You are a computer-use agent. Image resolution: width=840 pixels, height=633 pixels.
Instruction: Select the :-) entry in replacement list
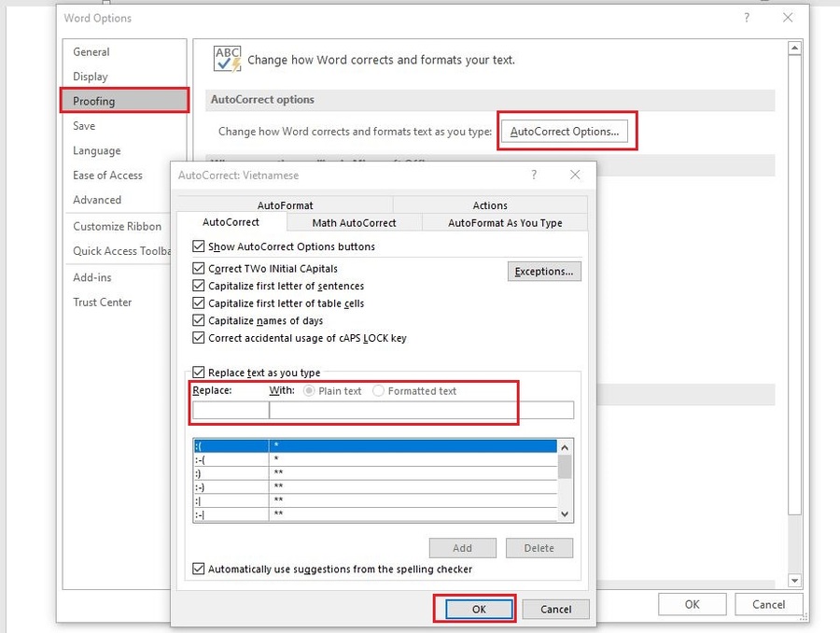[375, 486]
